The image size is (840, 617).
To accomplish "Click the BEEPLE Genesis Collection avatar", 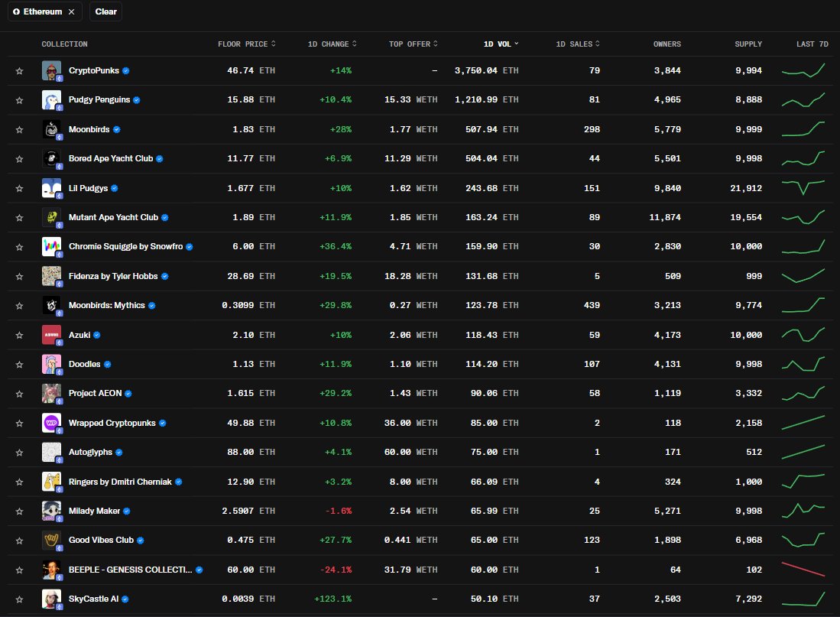I will pos(51,570).
